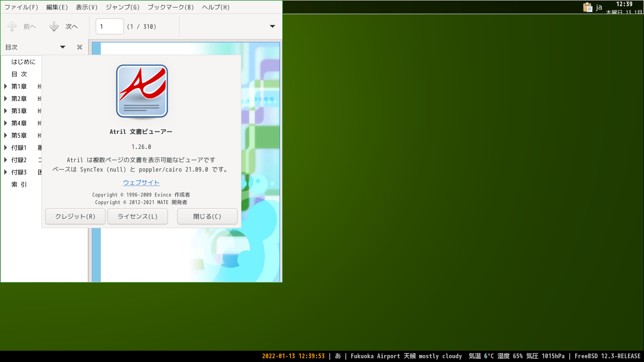Viewport: 644px width, 362px height.
Task: Click the 12:39 clock in top panel
Action: [624, 4]
